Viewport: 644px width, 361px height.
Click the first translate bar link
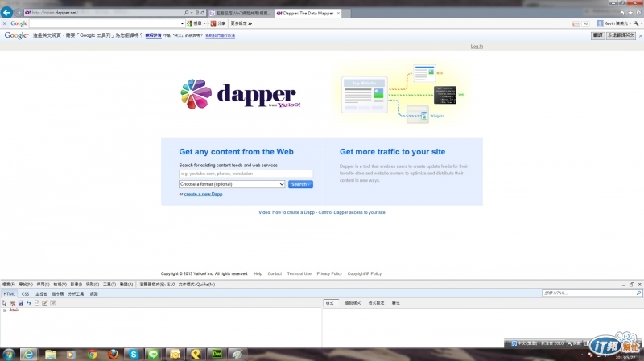click(x=153, y=35)
